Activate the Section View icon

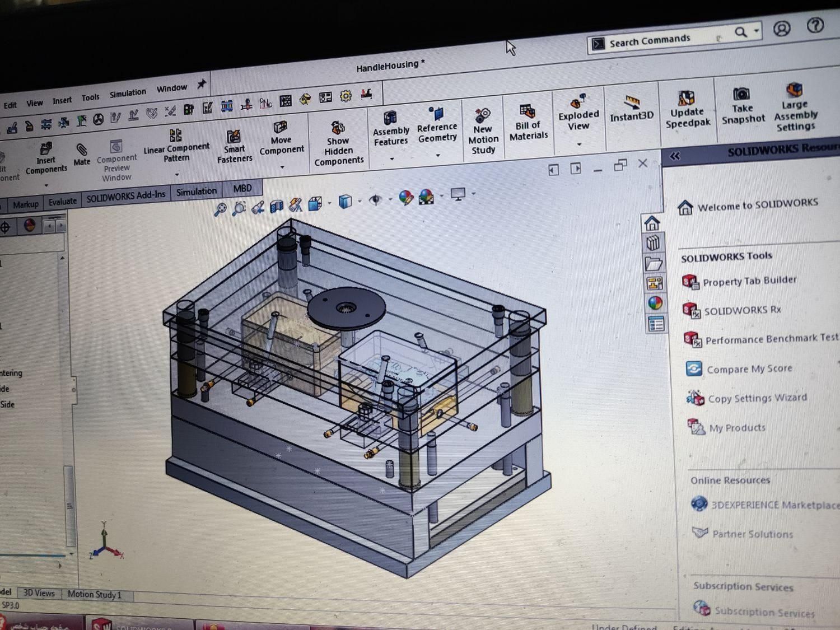pos(276,207)
